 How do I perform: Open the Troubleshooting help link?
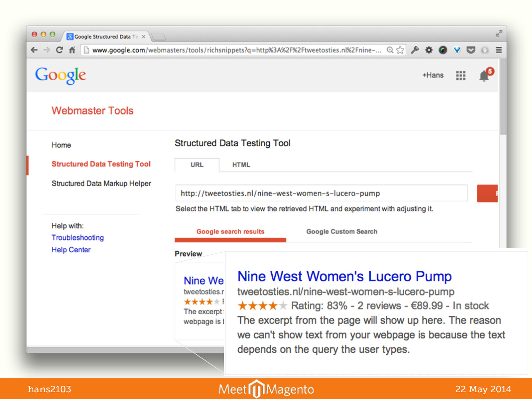pyautogui.click(x=77, y=237)
